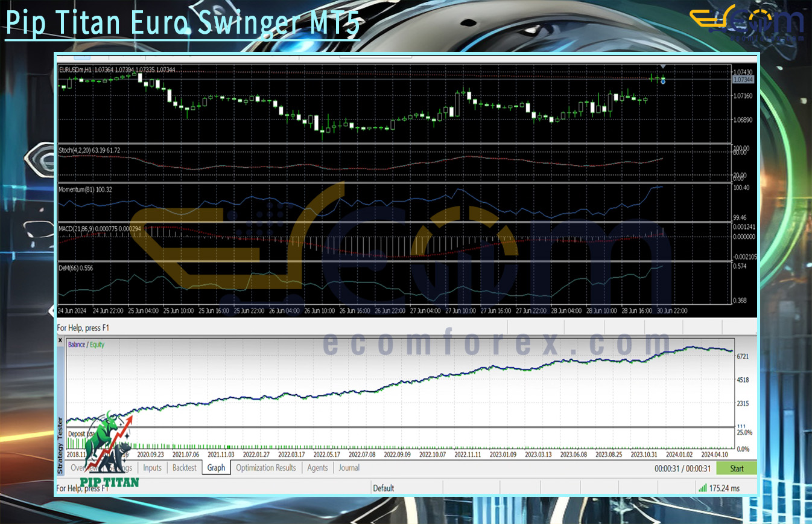812x524 pixels.
Task: Open the Journal tab
Action: tap(349, 468)
